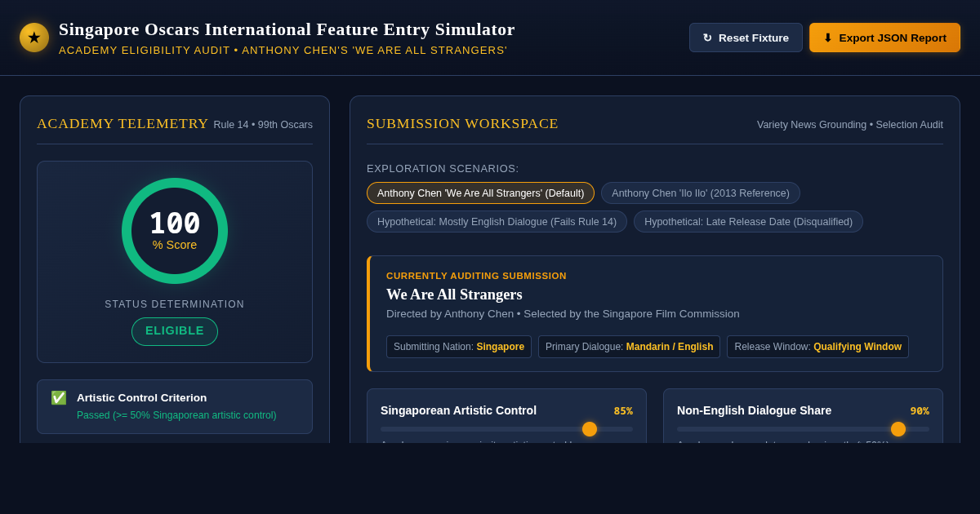Viewport: 980px width, 514px height.
Task: Click the 85% artistic control value
Action: point(623,411)
